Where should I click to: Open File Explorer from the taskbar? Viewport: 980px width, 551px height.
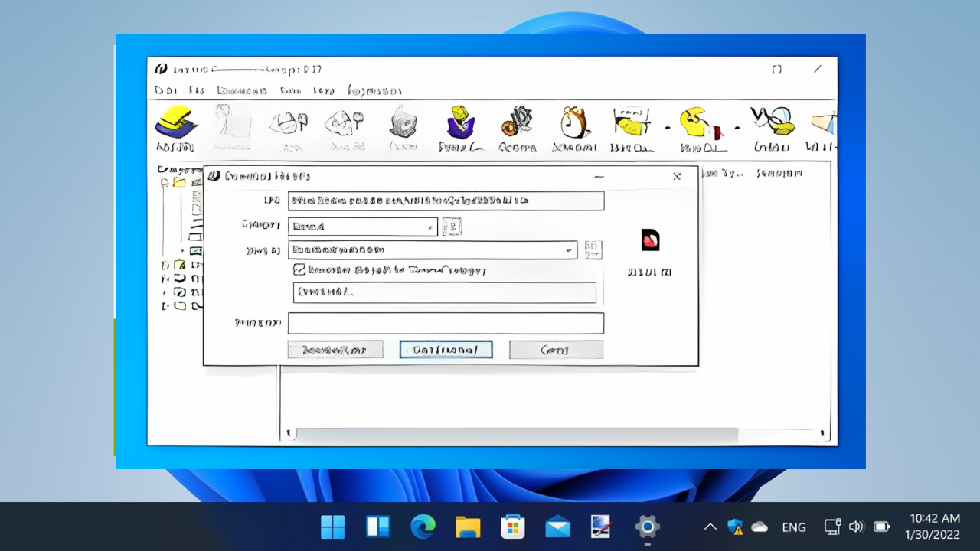pyautogui.click(x=468, y=527)
